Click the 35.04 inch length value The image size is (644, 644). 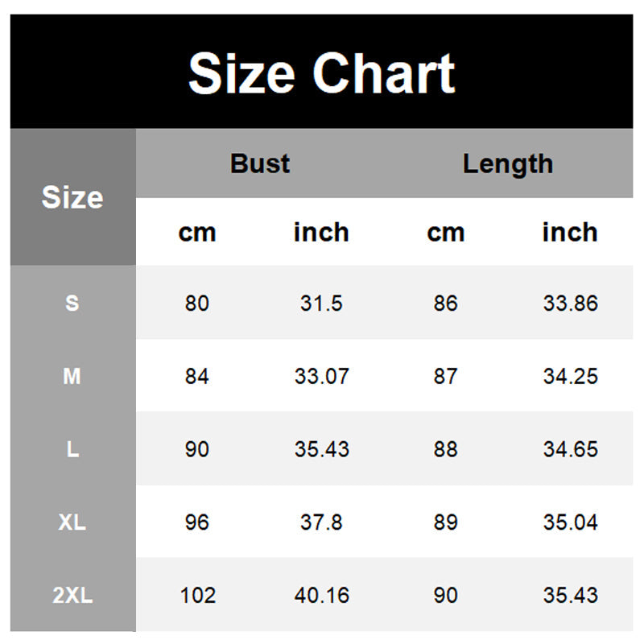pyautogui.click(x=570, y=522)
